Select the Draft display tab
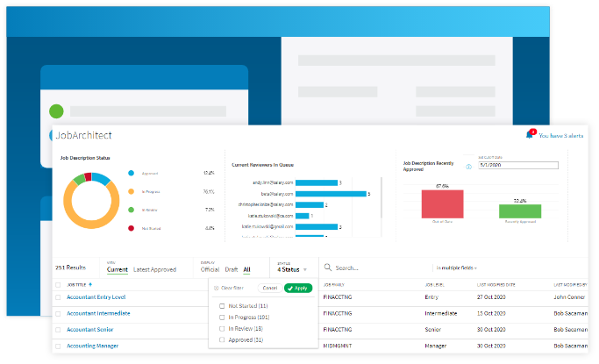 pyautogui.click(x=232, y=270)
